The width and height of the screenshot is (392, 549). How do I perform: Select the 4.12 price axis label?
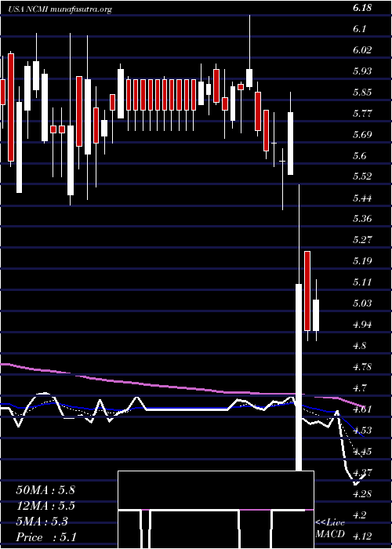pyautogui.click(x=362, y=536)
